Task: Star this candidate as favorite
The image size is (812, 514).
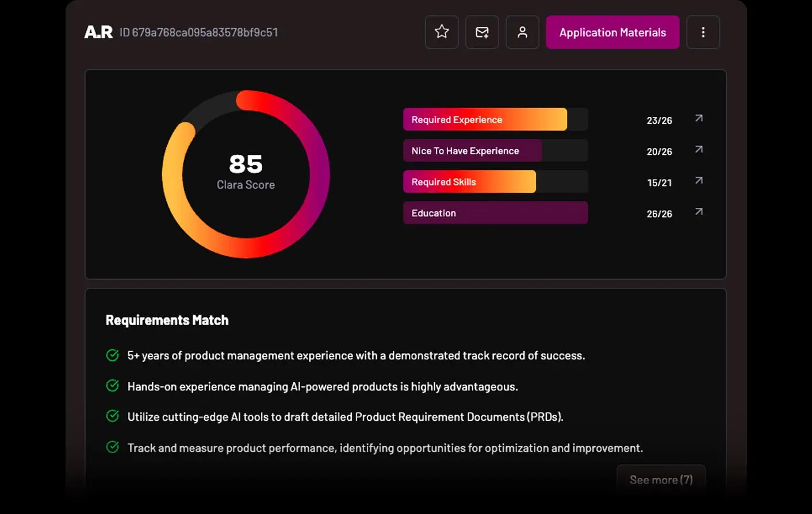Action: [x=442, y=32]
